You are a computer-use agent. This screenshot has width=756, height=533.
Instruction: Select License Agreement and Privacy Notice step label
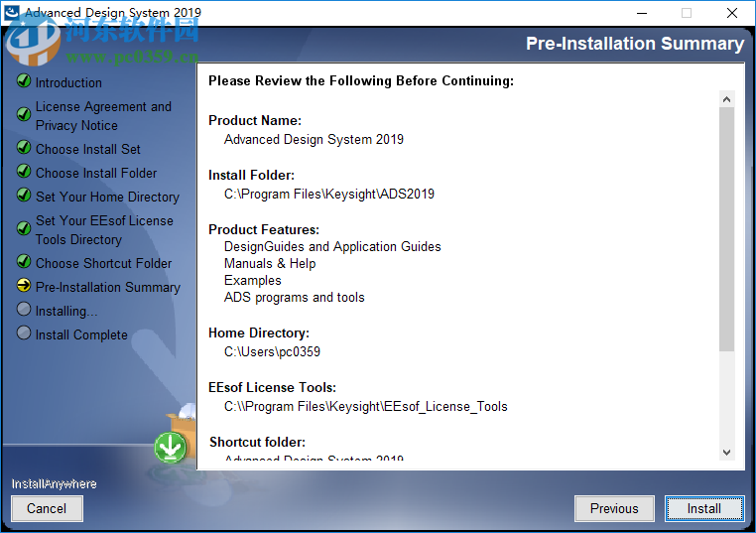[x=103, y=116]
